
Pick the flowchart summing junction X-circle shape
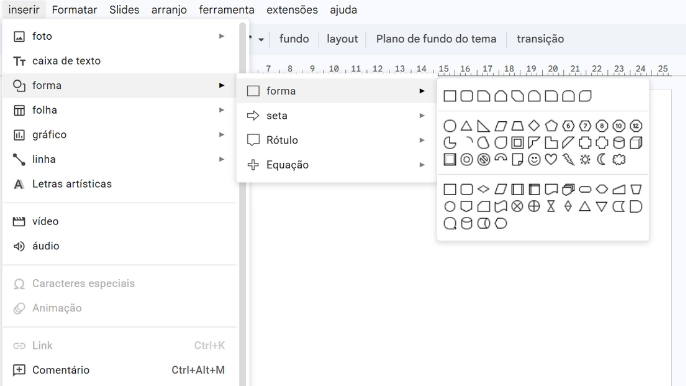pos(517,206)
